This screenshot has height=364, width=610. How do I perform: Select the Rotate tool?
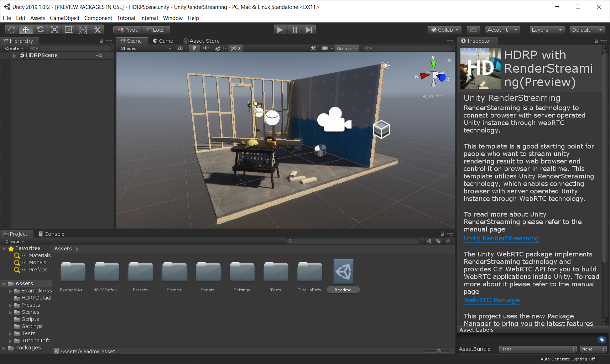click(x=40, y=30)
